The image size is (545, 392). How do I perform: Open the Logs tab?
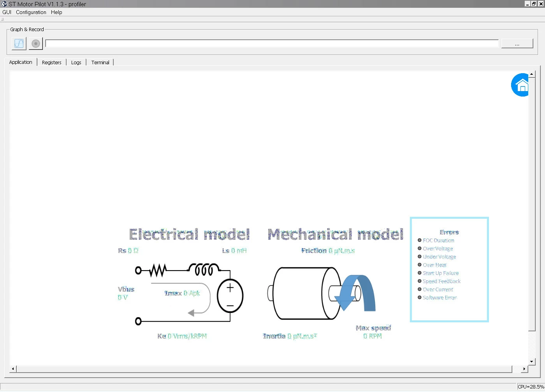(x=76, y=62)
